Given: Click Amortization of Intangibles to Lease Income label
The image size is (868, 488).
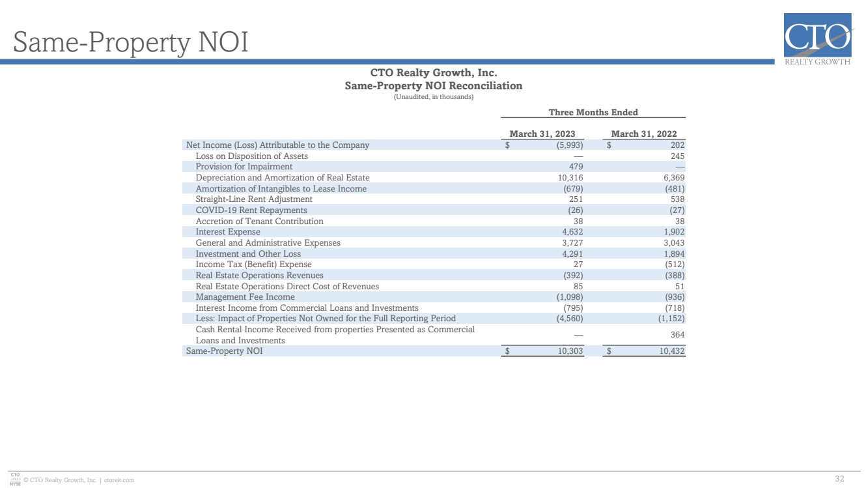Looking at the screenshot, I should [281, 189].
